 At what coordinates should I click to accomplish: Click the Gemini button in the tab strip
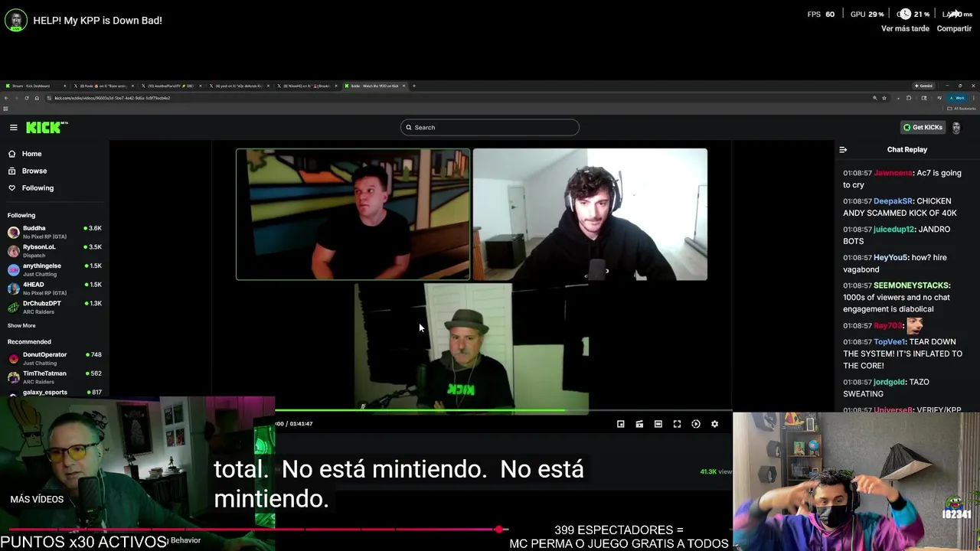[x=923, y=86]
